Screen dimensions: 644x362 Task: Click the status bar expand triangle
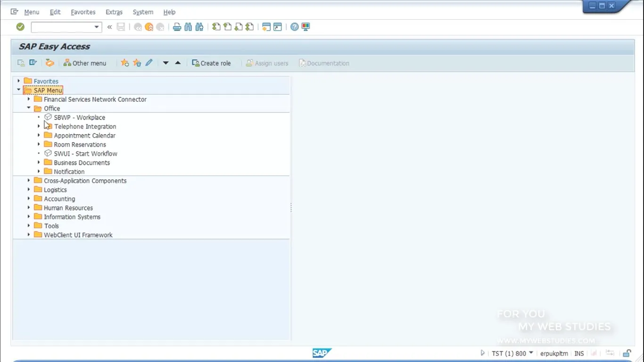482,353
